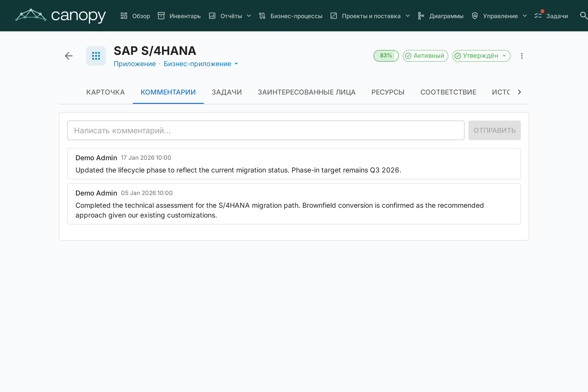
Task: Open Обзор in the top navigation
Action: click(135, 16)
